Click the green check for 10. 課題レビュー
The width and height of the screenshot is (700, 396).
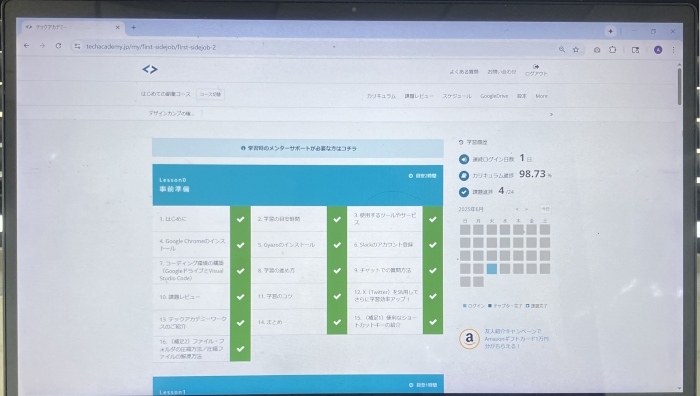pyautogui.click(x=240, y=296)
